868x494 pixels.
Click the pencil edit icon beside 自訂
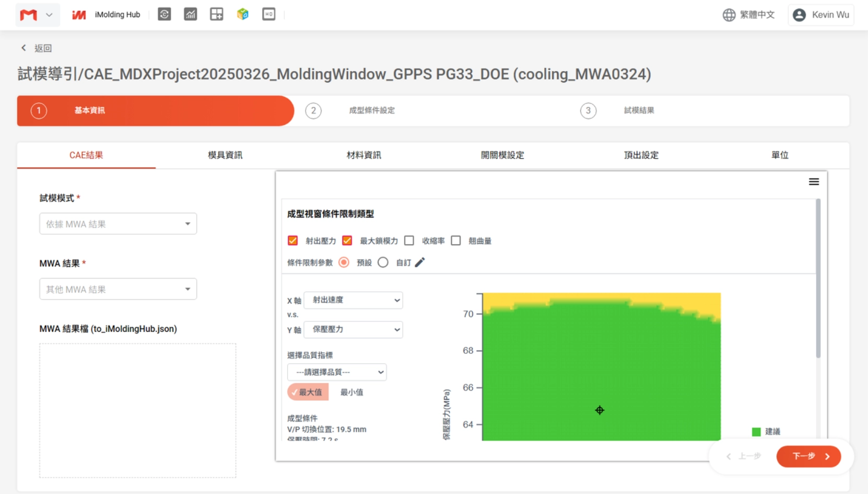click(x=420, y=262)
